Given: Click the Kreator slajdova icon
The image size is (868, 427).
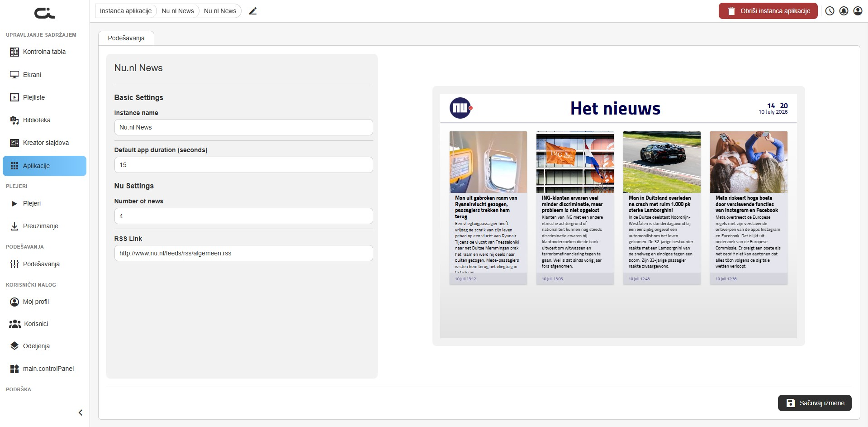Looking at the screenshot, I should point(14,143).
